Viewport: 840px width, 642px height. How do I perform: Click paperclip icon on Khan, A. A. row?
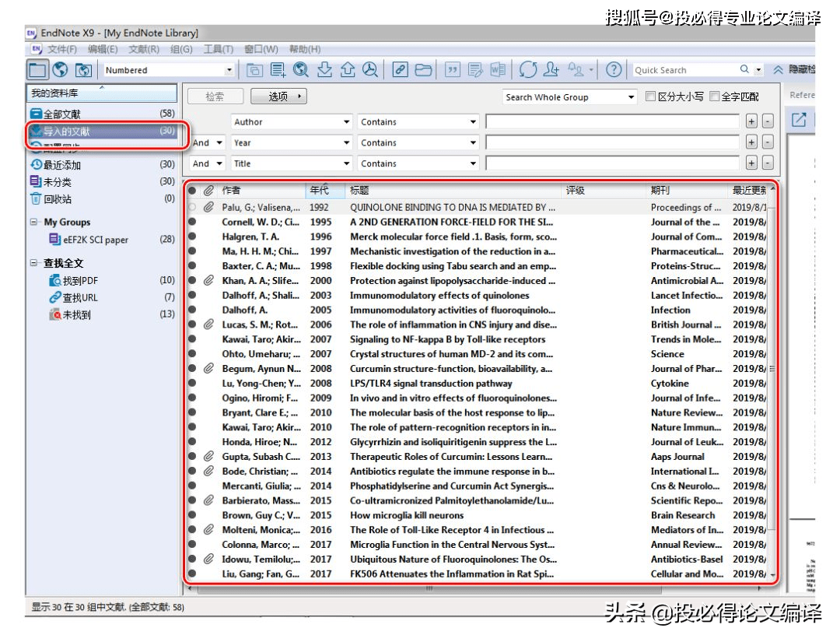click(x=209, y=280)
